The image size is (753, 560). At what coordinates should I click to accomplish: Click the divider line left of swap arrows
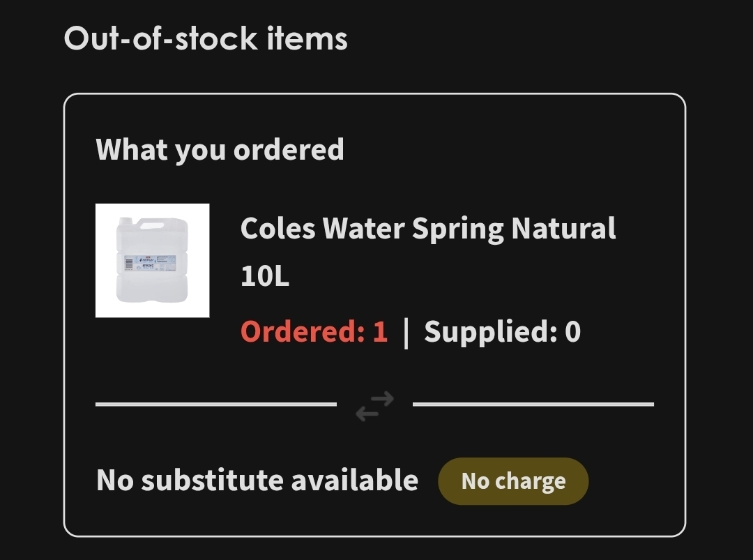(215, 404)
